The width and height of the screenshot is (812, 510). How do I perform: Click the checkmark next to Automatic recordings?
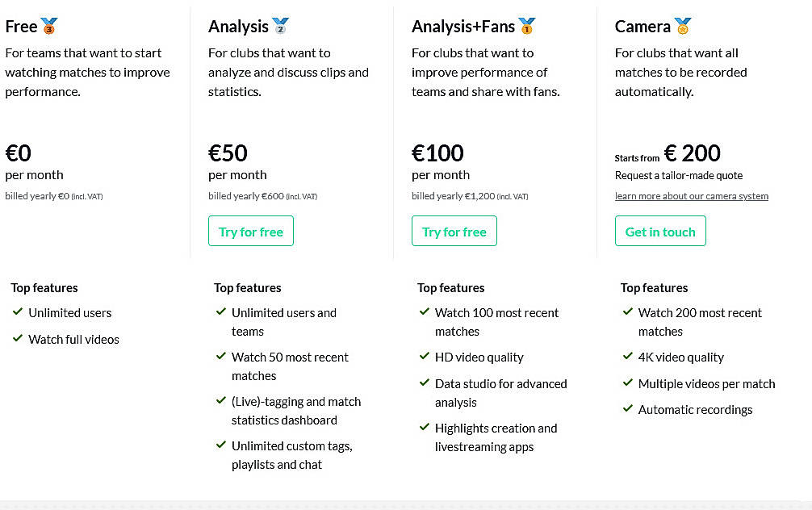tap(628, 408)
